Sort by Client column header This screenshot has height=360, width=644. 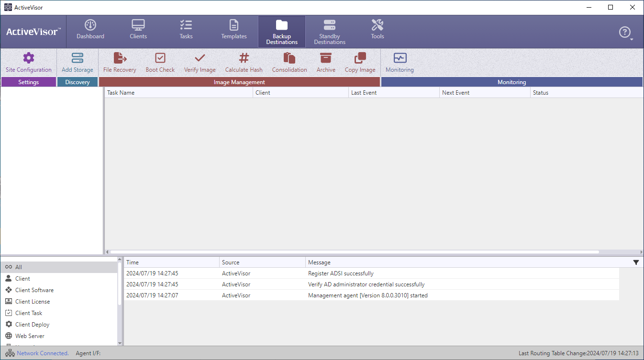[300, 93]
